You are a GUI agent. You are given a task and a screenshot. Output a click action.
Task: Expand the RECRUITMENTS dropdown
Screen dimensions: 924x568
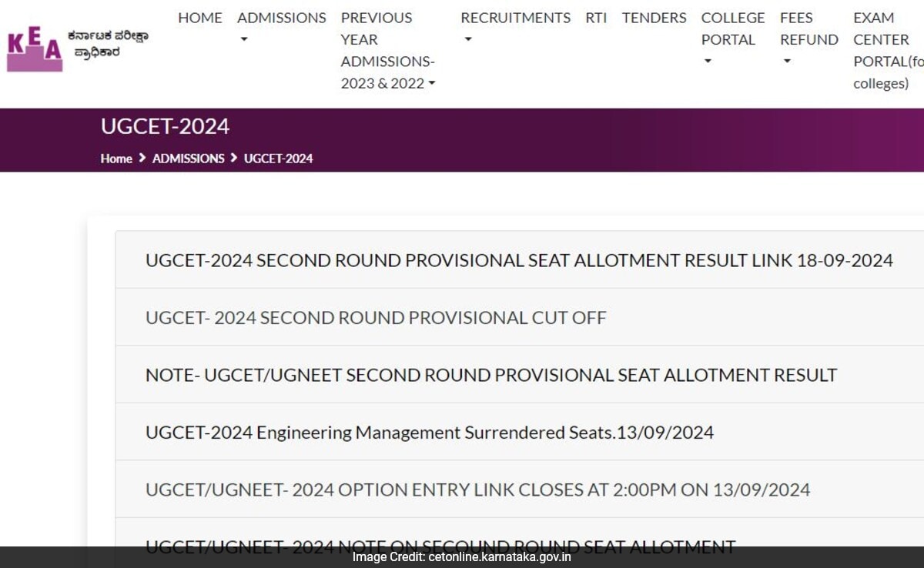point(467,38)
